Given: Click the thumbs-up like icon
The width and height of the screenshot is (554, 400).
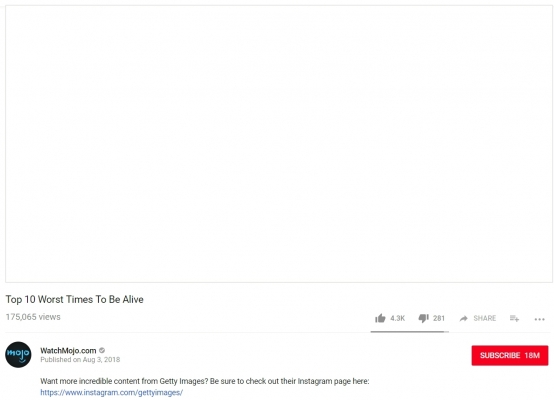Looking at the screenshot, I should click(380, 318).
